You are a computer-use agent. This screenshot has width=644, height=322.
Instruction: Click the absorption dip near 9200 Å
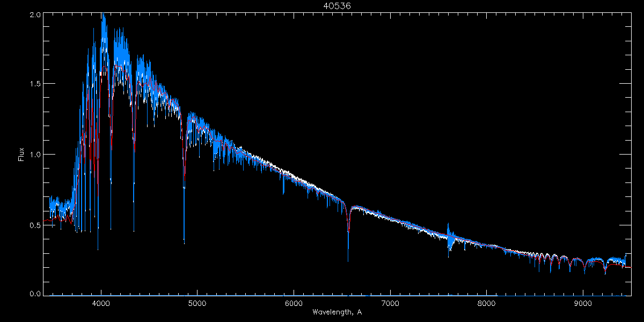(605, 269)
